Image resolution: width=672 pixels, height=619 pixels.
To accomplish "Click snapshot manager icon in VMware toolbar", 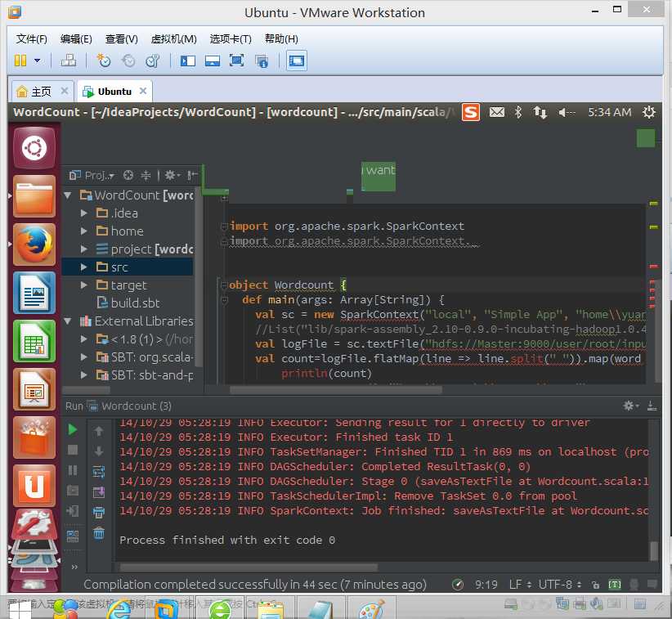I will point(153,61).
